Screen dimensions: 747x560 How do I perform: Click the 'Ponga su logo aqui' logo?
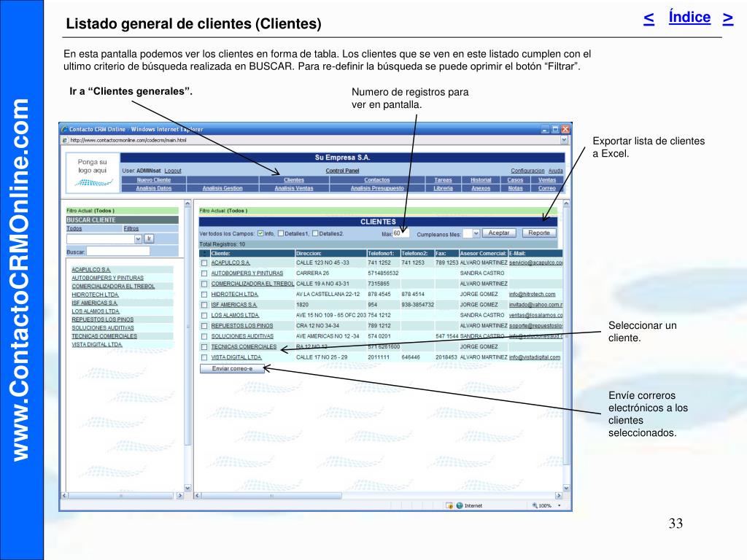click(93, 172)
